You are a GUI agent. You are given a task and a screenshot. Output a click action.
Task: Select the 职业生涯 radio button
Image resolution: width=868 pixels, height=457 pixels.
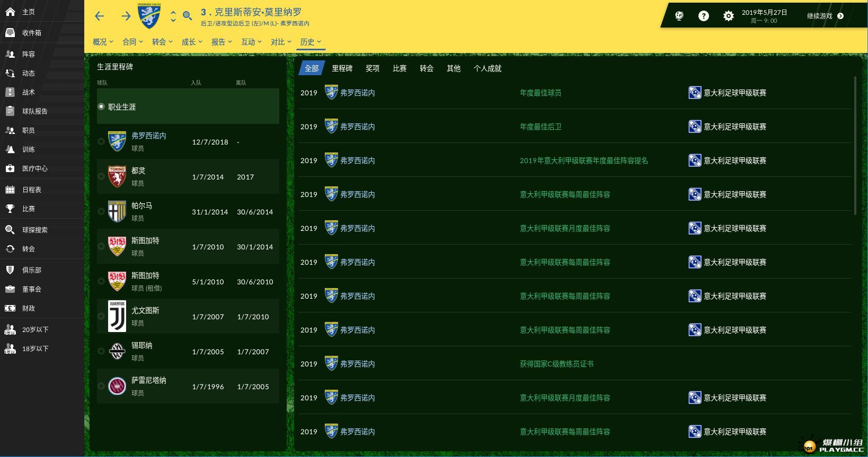(x=101, y=106)
